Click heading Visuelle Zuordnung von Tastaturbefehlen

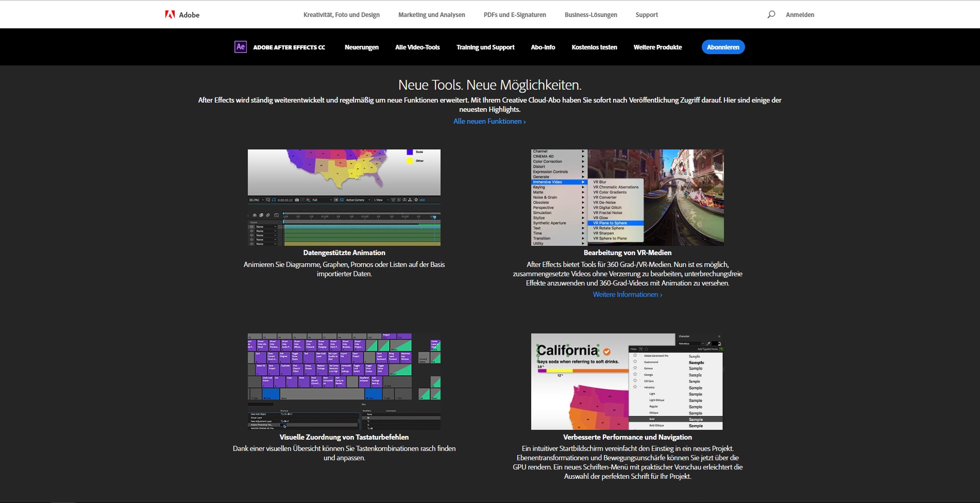point(344,437)
